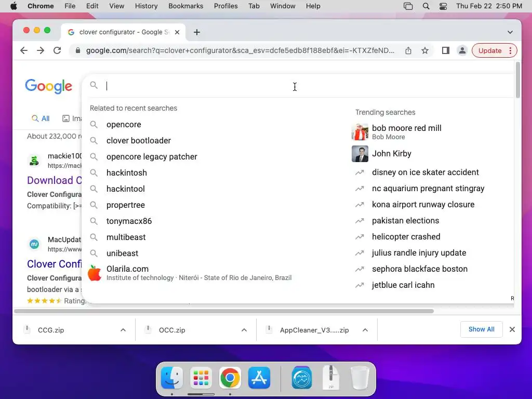Image resolution: width=532 pixels, height=399 pixels.
Task: Open Launchpad from the Dock
Action: coord(201,378)
